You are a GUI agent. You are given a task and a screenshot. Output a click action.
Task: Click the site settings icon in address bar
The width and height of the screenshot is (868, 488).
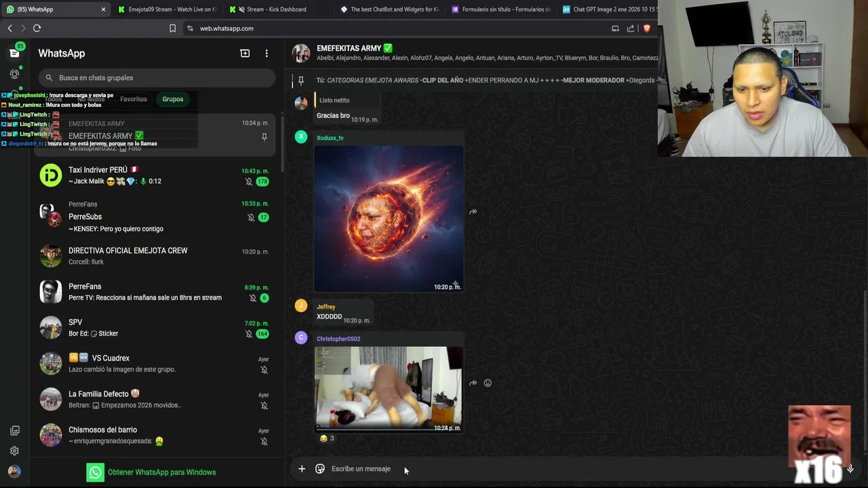(190, 28)
